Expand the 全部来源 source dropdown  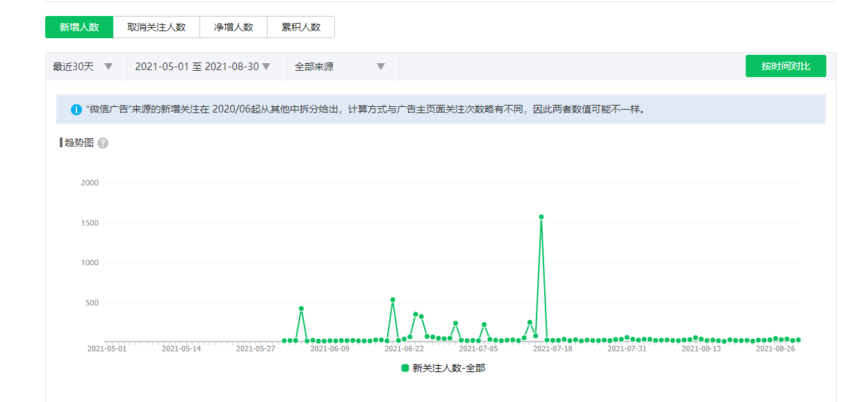pos(340,67)
